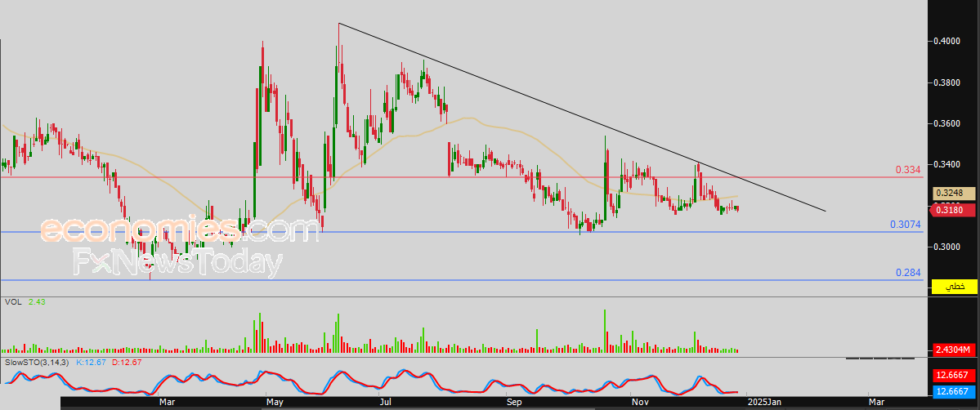The image size is (980, 410).
Task: Select the black descending trendline
Action: 582,117
